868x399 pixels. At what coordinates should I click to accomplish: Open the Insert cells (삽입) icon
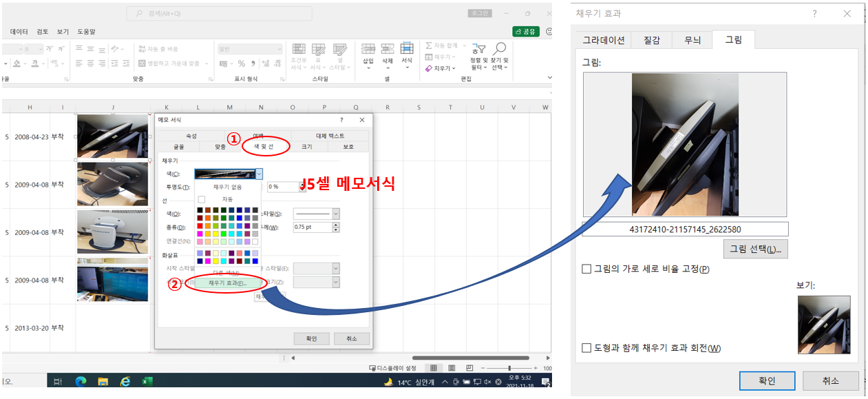point(368,53)
